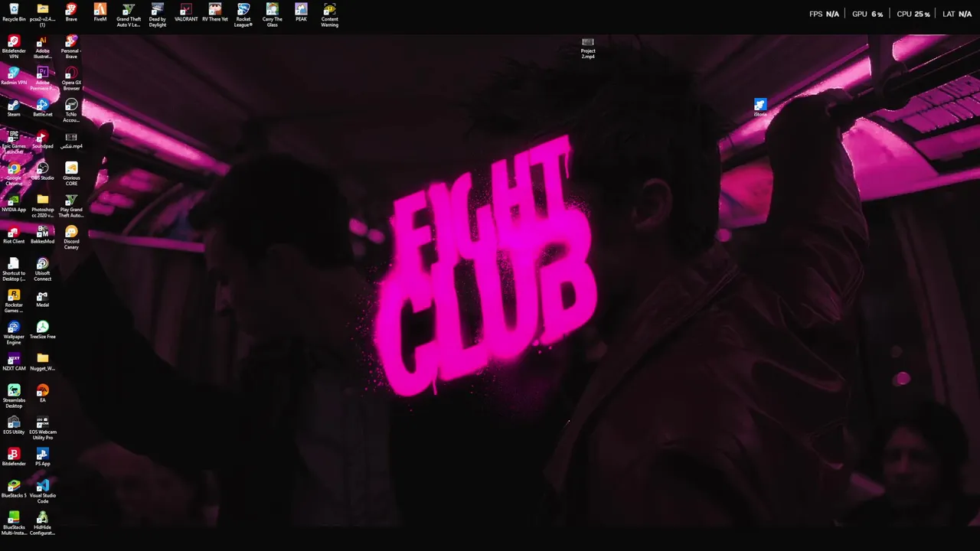Click the Content Warning shortcut
Viewport: 980px width, 551px height.
click(x=329, y=15)
